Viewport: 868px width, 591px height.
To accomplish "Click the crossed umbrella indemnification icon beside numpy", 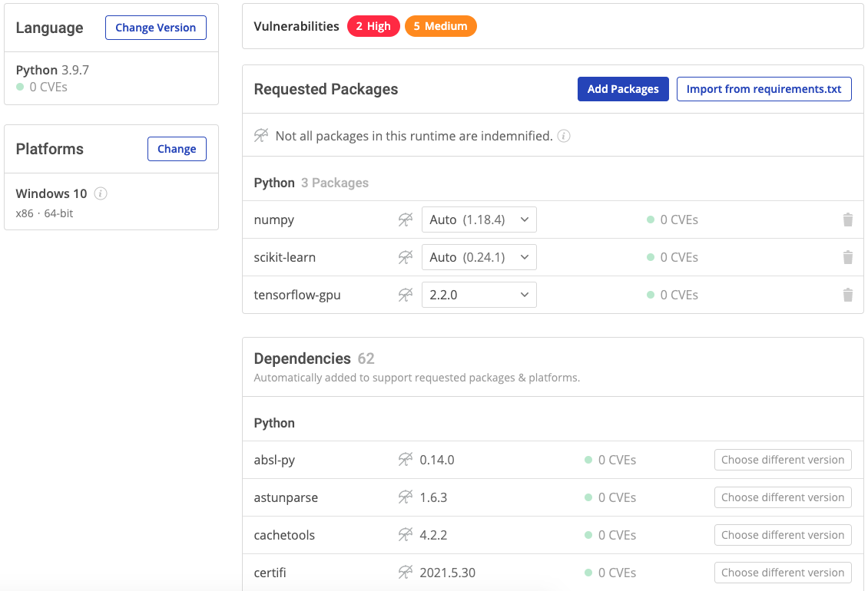I will [x=405, y=220].
